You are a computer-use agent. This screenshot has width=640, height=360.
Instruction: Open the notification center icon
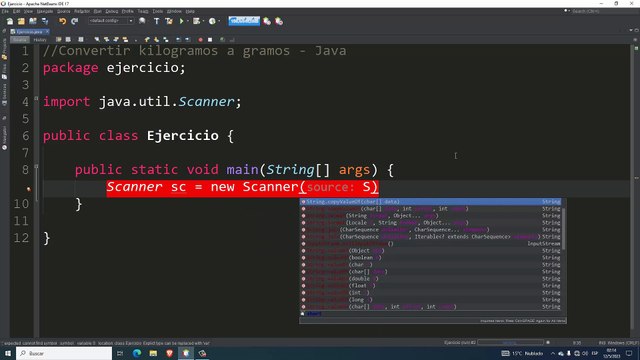[x=629, y=353]
